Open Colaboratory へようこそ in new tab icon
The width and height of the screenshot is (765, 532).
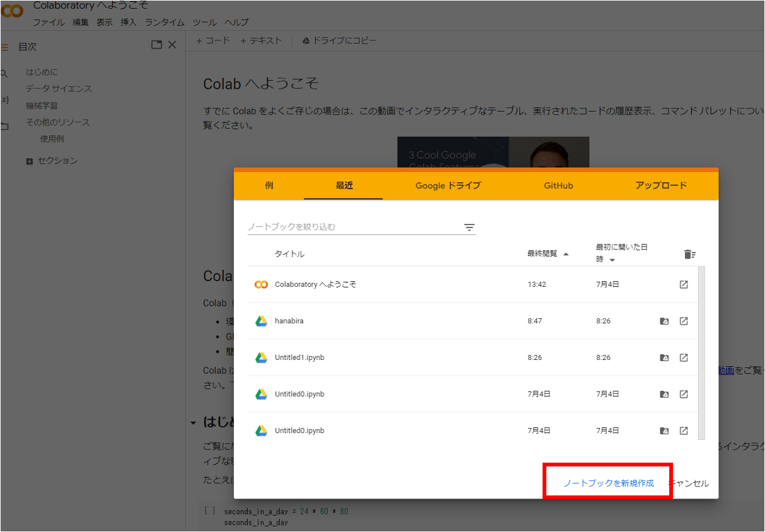(684, 285)
